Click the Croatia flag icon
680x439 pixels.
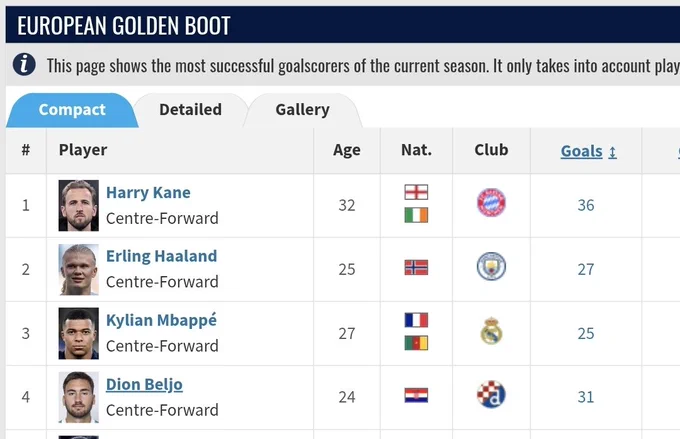point(416,395)
